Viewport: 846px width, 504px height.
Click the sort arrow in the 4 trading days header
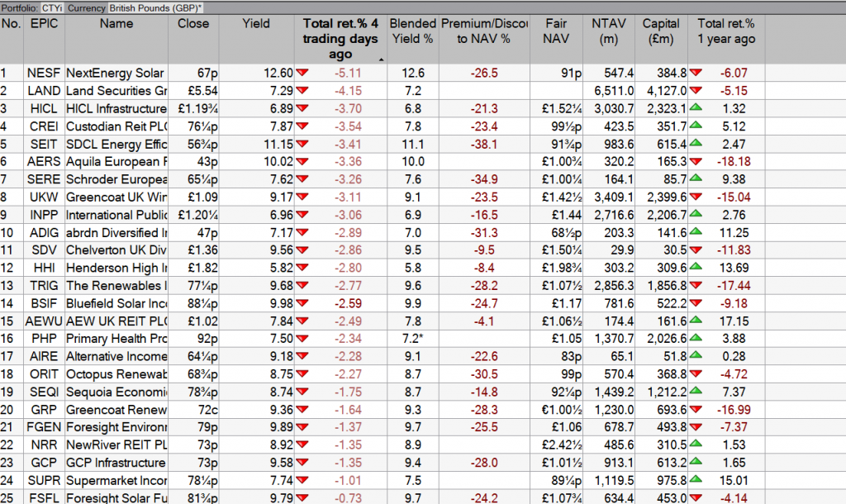tap(382, 59)
